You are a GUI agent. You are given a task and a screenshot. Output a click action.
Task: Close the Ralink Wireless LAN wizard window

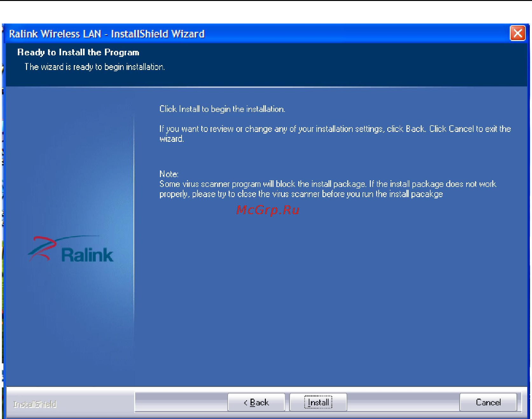[x=518, y=33]
